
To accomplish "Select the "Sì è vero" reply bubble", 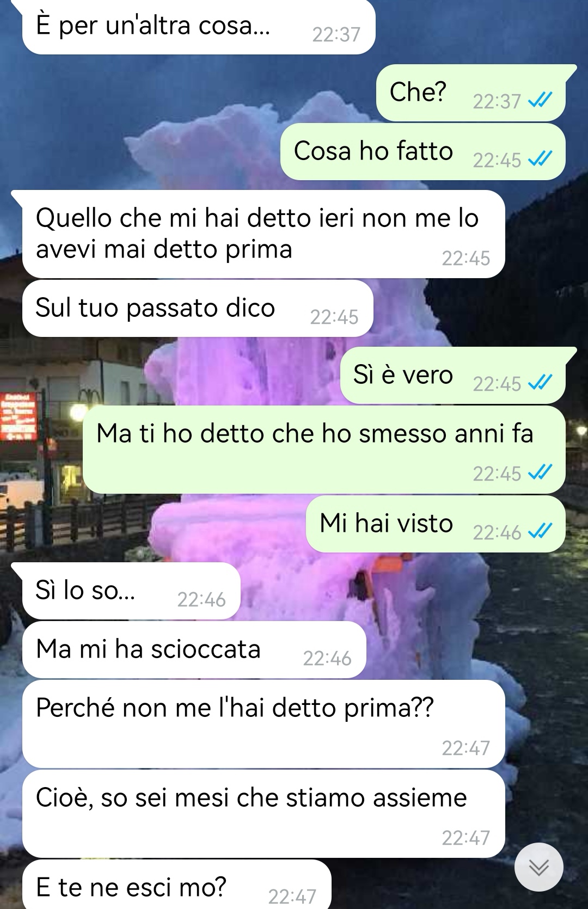I will (x=453, y=375).
